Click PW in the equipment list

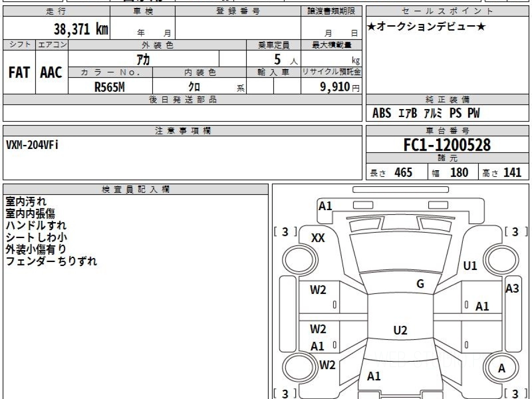coord(473,113)
